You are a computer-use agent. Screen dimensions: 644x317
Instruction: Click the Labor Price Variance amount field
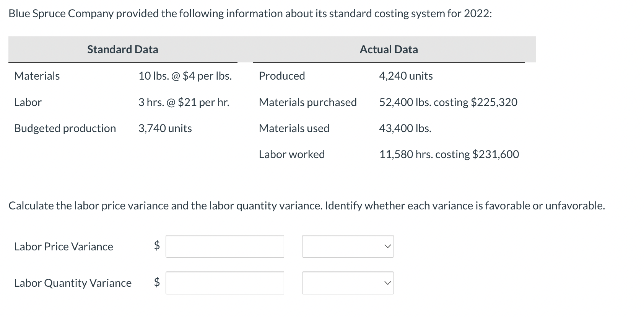click(225, 246)
